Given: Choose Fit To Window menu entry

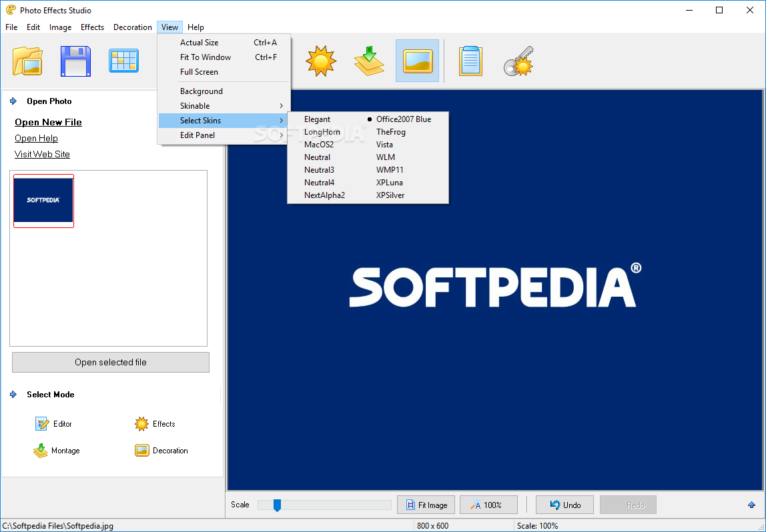Looking at the screenshot, I should pos(224,57).
